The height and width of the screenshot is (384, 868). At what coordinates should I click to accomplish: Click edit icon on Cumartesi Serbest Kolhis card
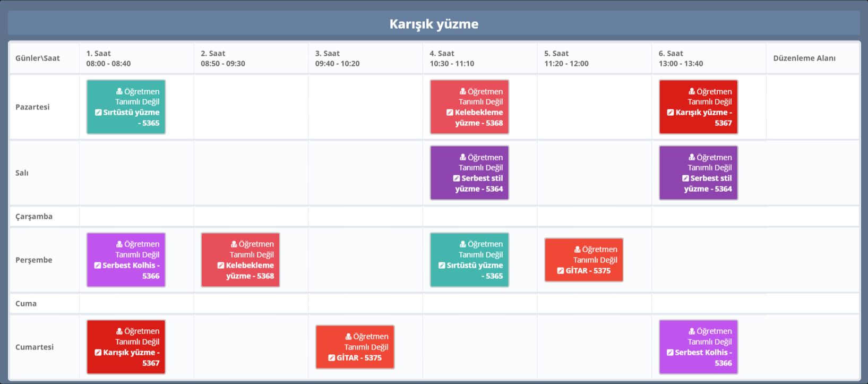(670, 353)
